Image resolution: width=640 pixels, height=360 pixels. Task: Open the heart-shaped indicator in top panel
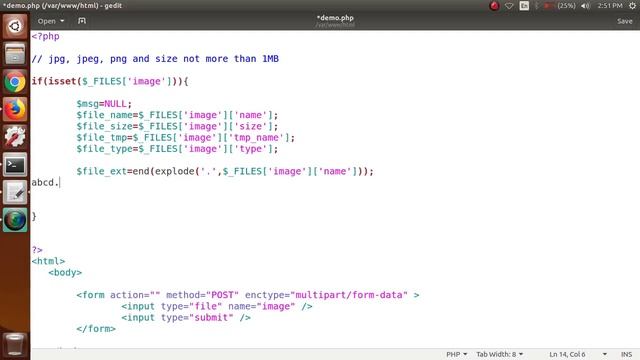(509, 6)
